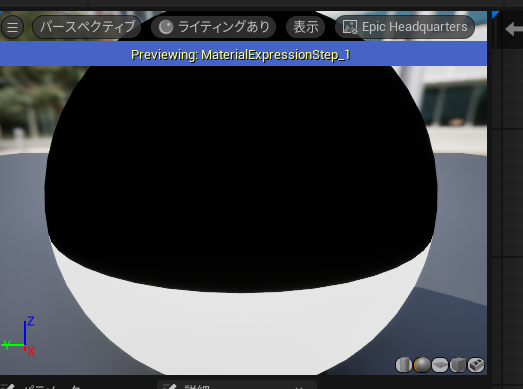Close the 詳細 tab

(x=299, y=388)
